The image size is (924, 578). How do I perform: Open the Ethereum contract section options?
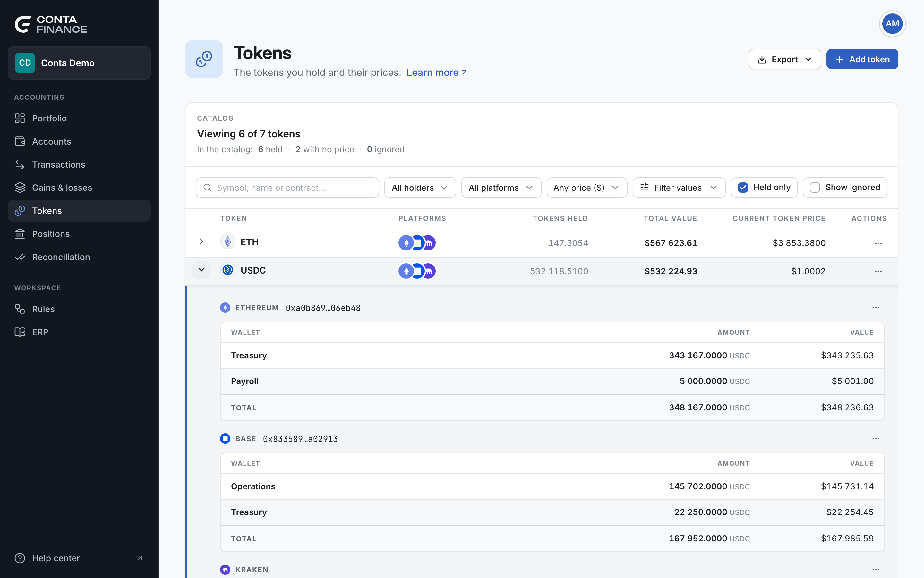pos(876,308)
